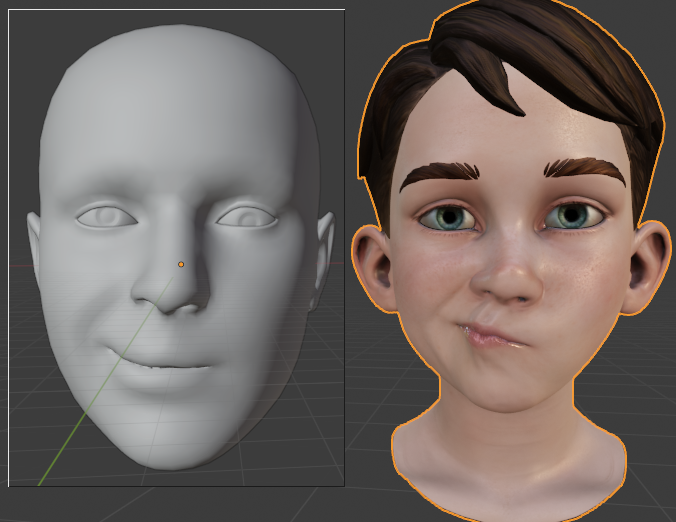Click the boy's left green eye
Image resolution: width=676 pixels, height=522 pixels.
point(449,217)
